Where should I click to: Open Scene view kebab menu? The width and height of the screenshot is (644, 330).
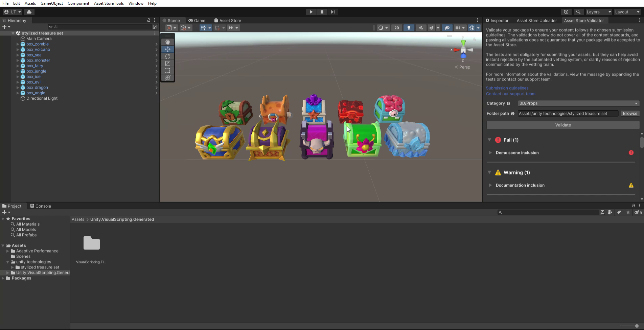pyautogui.click(x=478, y=20)
